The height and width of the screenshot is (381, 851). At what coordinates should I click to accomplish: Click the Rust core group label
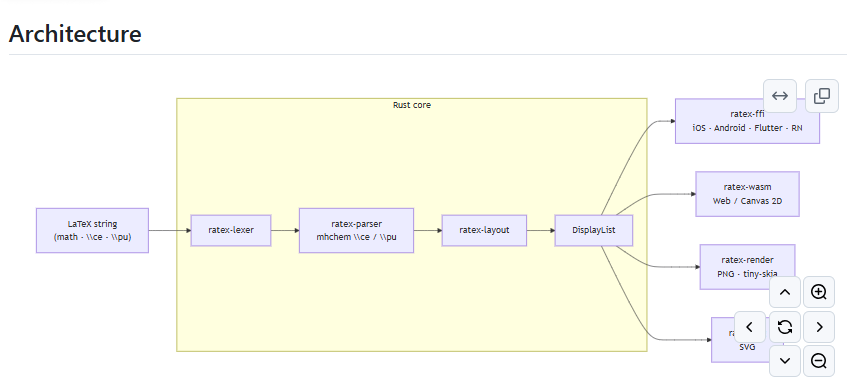click(x=412, y=105)
